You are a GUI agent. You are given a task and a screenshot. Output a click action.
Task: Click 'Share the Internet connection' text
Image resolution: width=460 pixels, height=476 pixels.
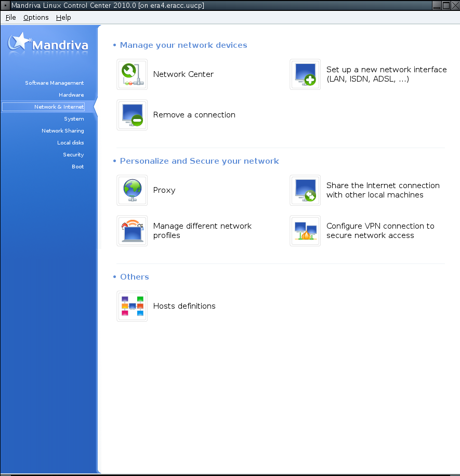click(x=383, y=190)
